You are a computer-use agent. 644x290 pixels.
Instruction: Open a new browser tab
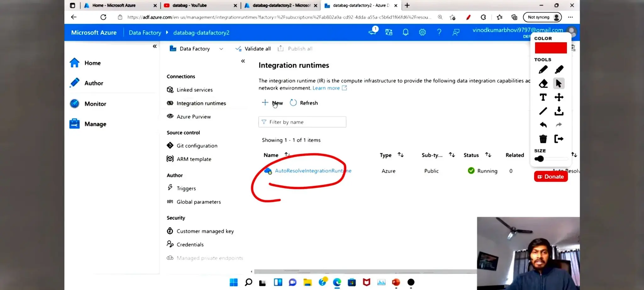point(407,5)
